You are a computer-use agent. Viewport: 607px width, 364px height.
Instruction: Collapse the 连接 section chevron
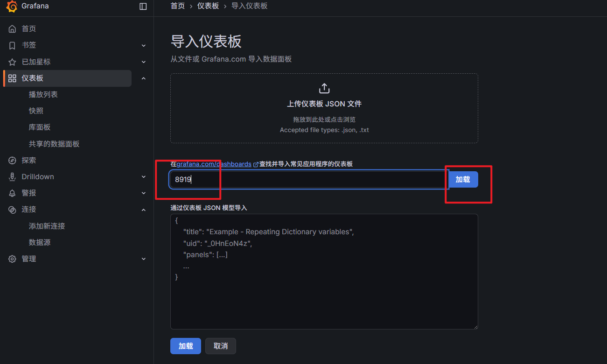tap(144, 210)
